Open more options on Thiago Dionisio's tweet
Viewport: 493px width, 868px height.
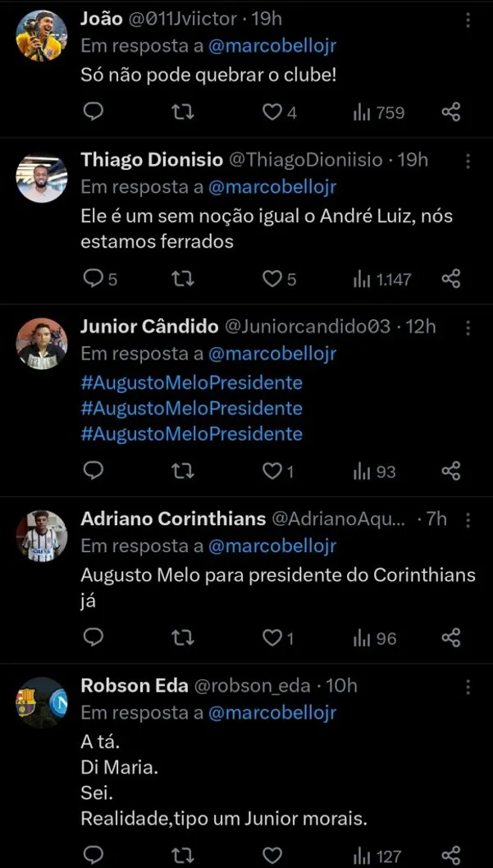tap(468, 160)
